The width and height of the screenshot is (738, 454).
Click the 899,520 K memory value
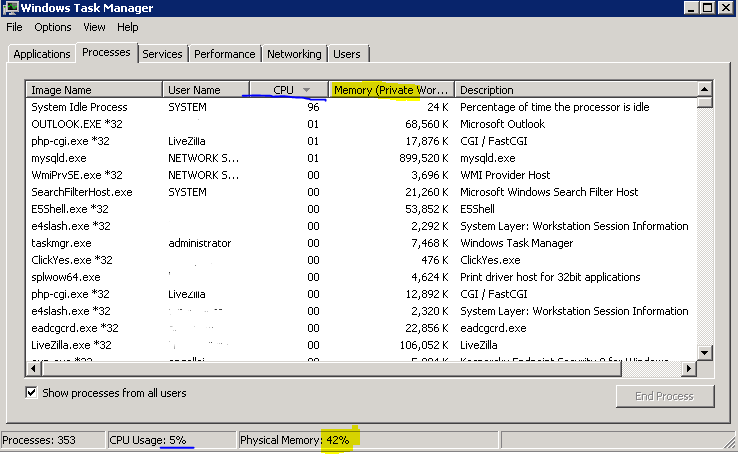(424, 158)
